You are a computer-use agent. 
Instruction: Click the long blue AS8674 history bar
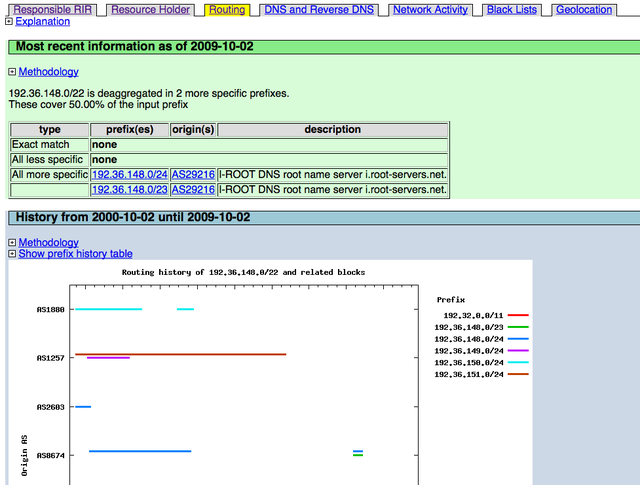pos(140,451)
